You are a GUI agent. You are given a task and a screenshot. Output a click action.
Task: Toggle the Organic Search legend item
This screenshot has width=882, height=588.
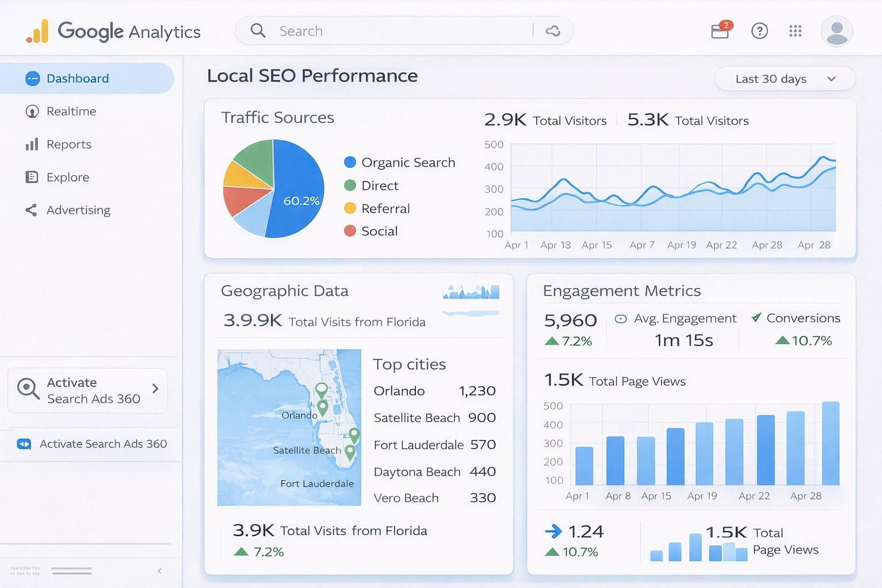coord(400,163)
